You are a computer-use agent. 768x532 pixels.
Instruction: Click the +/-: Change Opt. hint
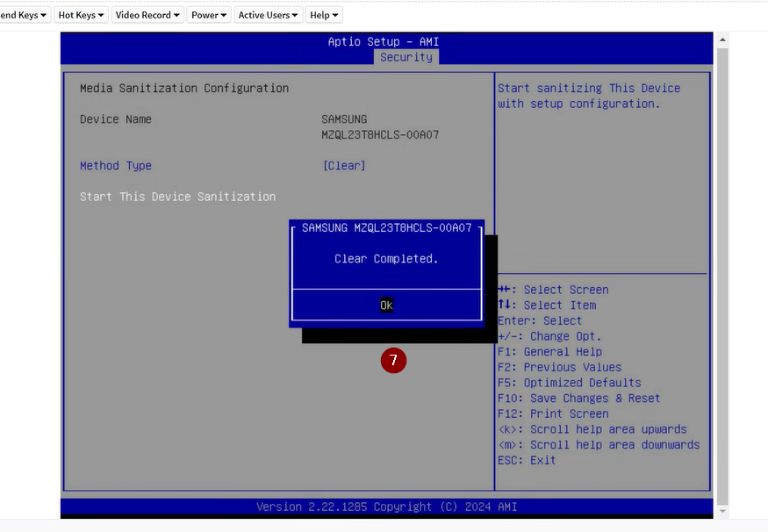click(549, 336)
